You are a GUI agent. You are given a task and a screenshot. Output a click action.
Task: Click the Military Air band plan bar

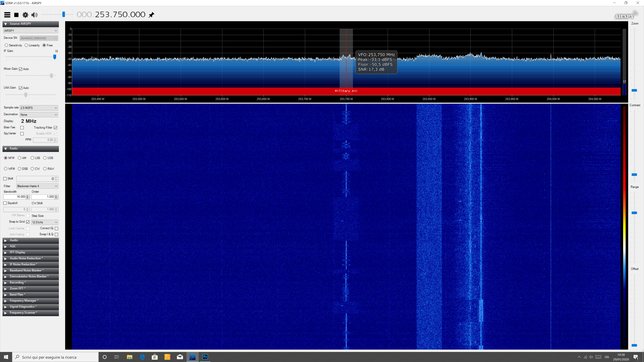pyautogui.click(x=346, y=91)
